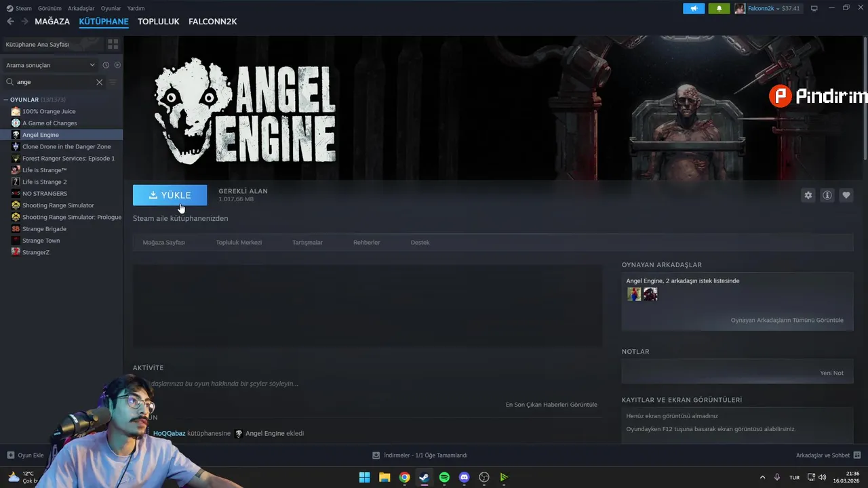Create a new note with Yeni Not
This screenshot has width=868, height=488.
point(831,373)
